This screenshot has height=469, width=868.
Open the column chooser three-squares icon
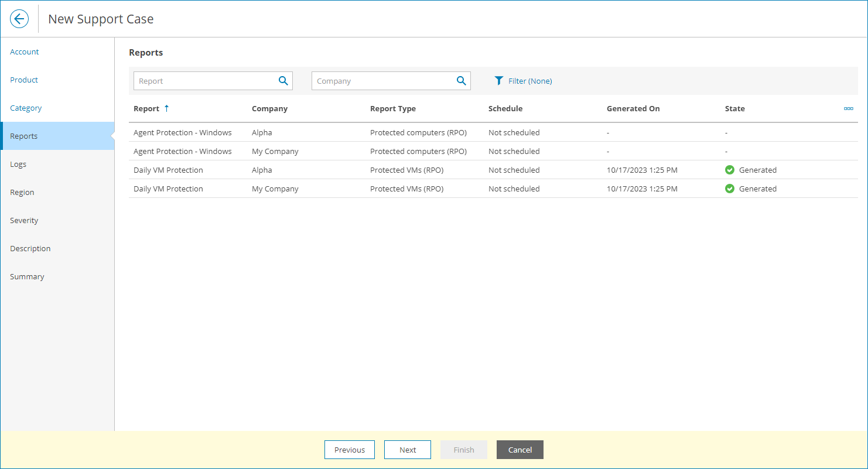coord(848,108)
